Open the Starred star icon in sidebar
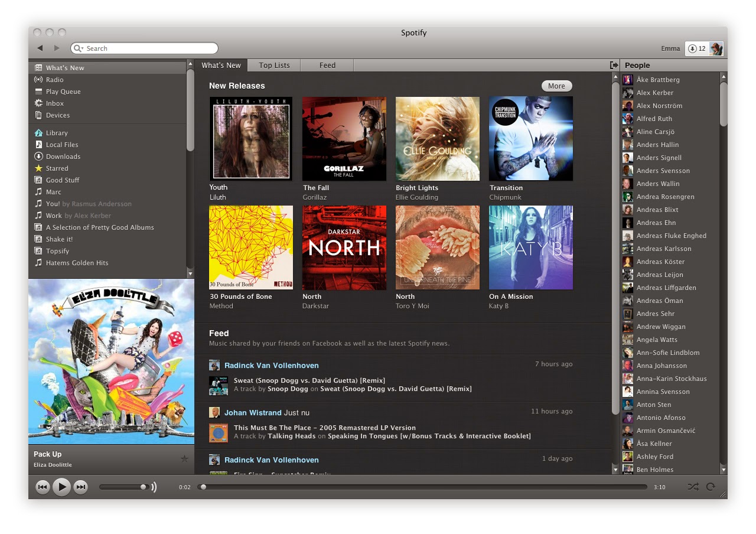This screenshot has width=756, height=534. 38,168
